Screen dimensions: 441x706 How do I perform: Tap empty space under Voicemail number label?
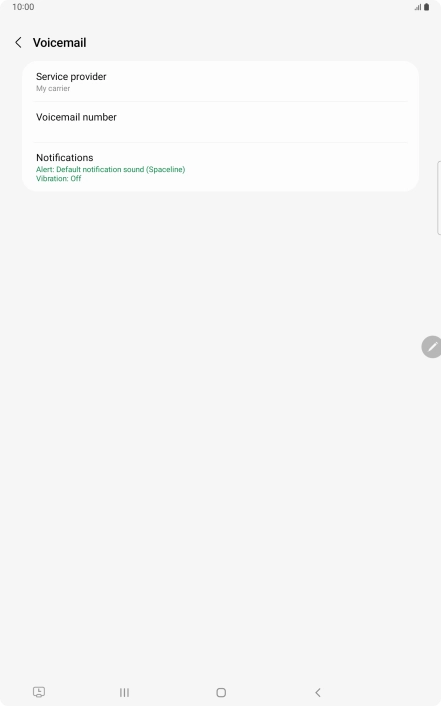(x=76, y=131)
